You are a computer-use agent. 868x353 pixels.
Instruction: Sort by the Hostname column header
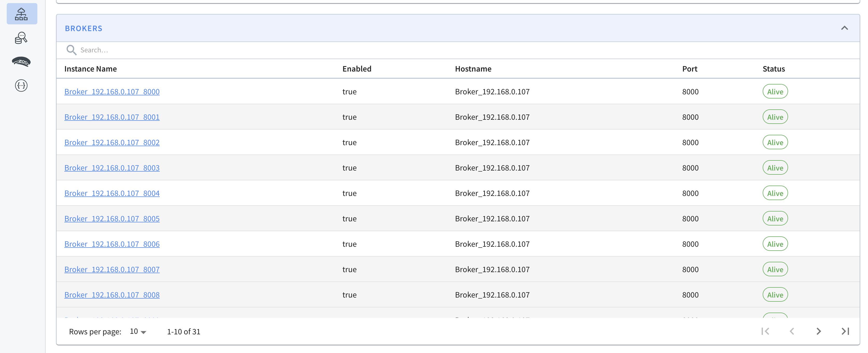pyautogui.click(x=473, y=69)
